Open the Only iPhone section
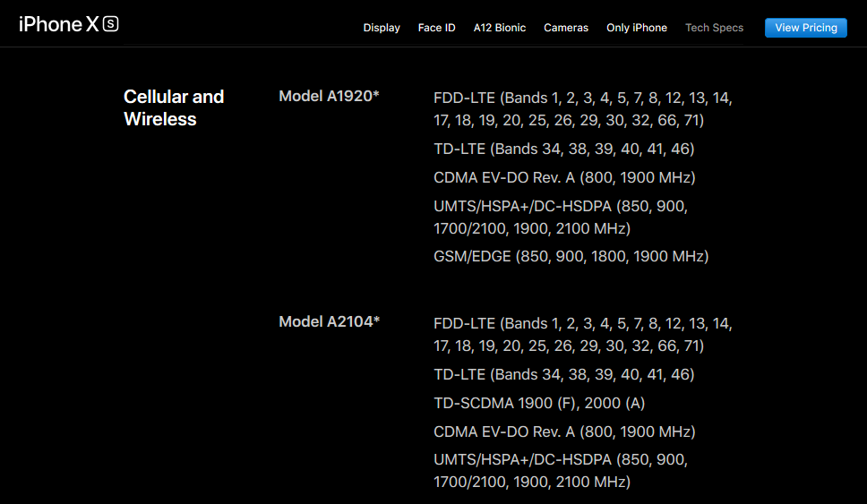867x504 pixels. click(x=637, y=28)
